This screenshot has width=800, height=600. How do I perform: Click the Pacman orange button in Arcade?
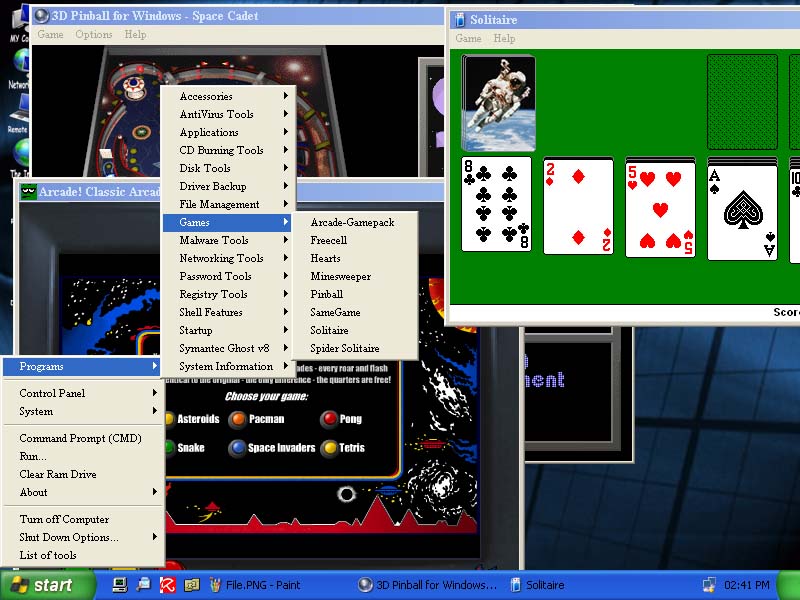pyautogui.click(x=237, y=419)
